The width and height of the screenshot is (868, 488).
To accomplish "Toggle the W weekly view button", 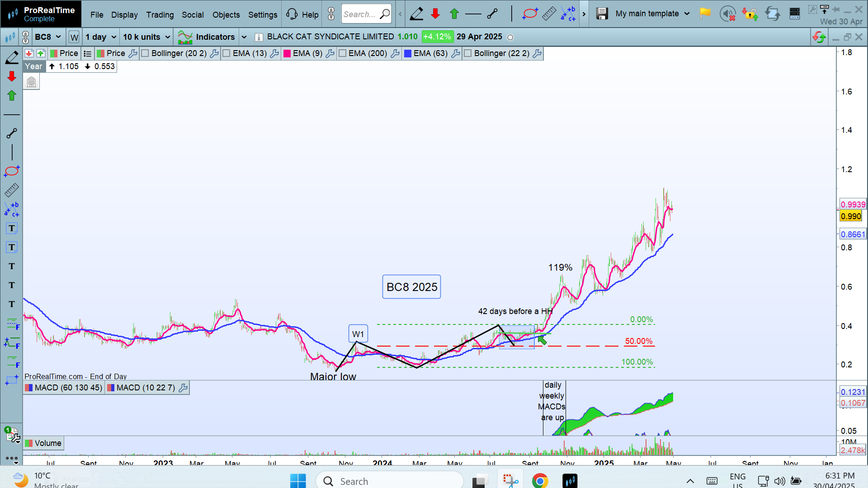I will click(74, 37).
